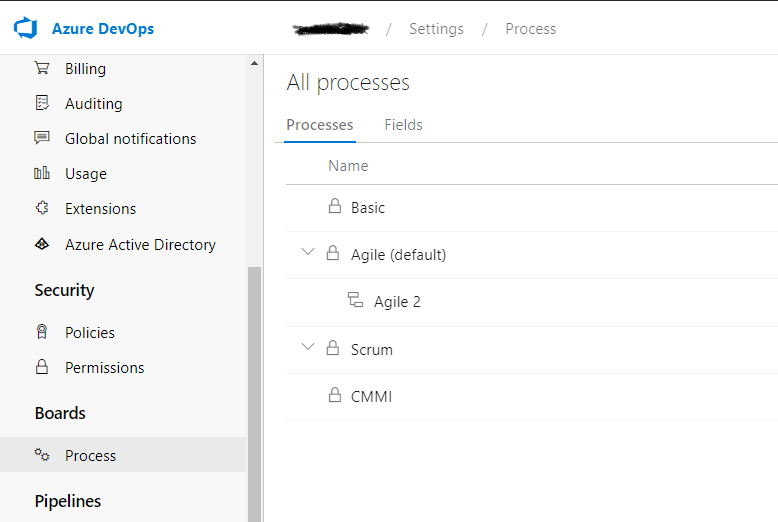Click the Billing cart icon

[42, 68]
